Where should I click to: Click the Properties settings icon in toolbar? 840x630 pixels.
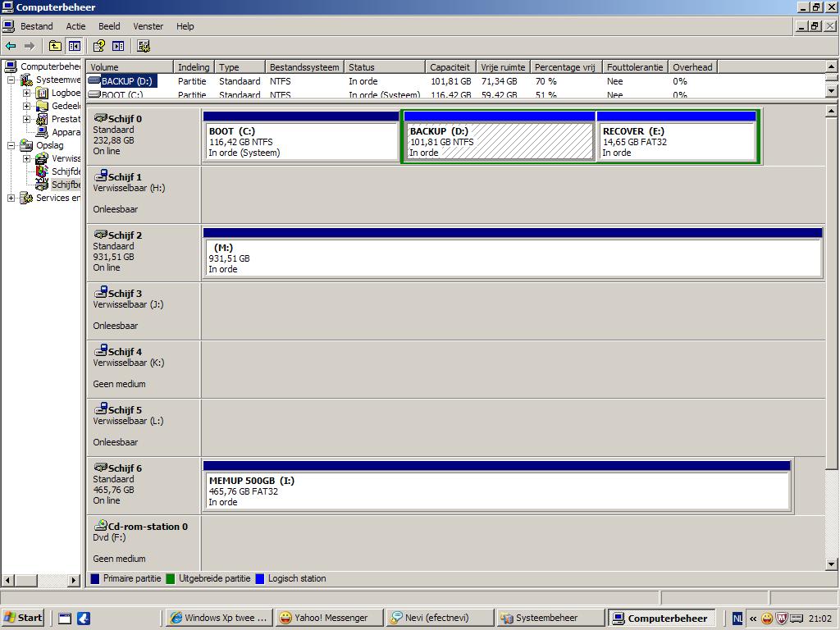(x=144, y=46)
